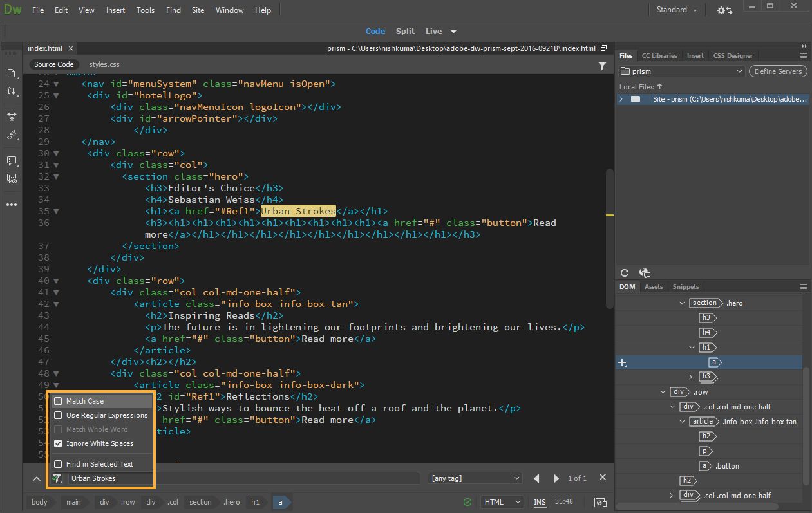
Task: Click the Open Documents icon in left toolbar
Action: pos(12,73)
